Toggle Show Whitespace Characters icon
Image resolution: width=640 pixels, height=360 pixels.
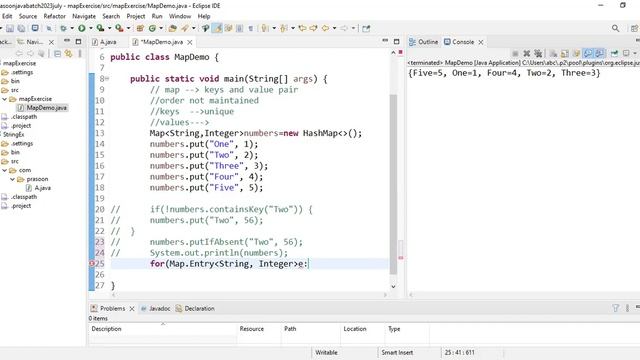[x=251, y=28]
